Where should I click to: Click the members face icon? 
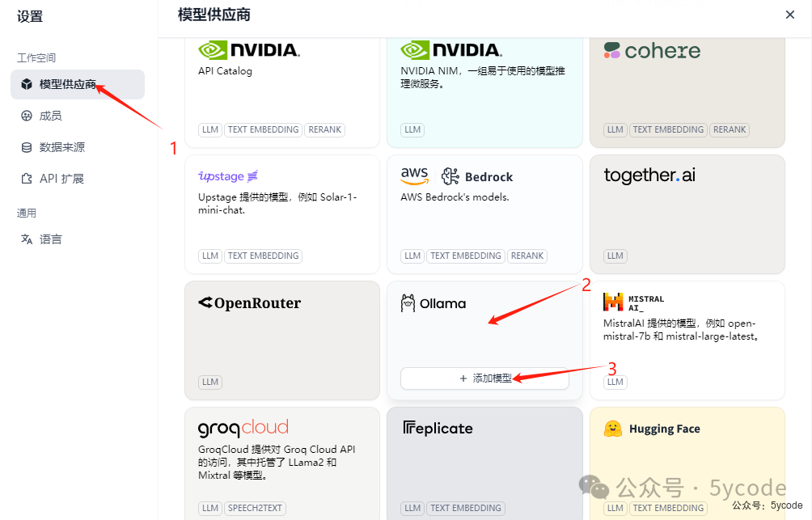[x=27, y=116]
